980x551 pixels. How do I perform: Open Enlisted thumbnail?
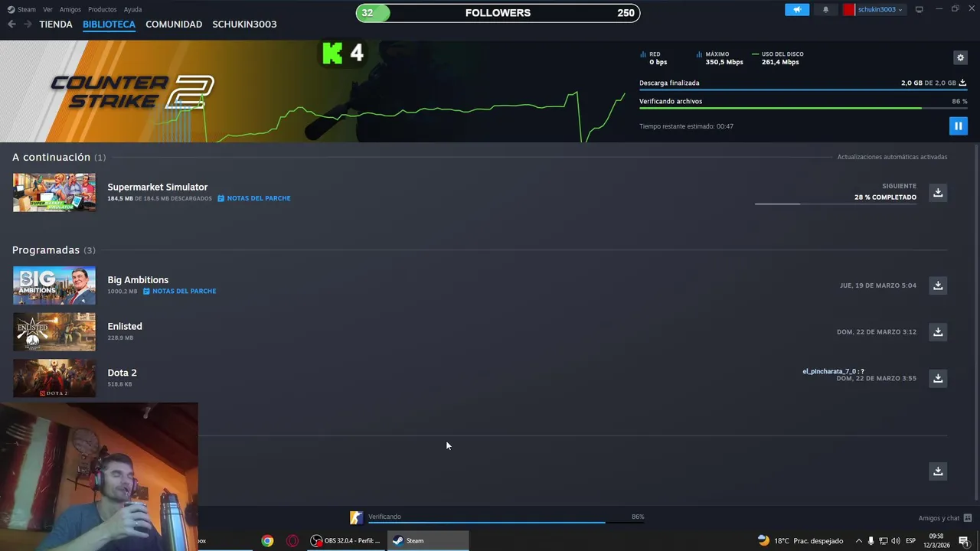pos(54,331)
